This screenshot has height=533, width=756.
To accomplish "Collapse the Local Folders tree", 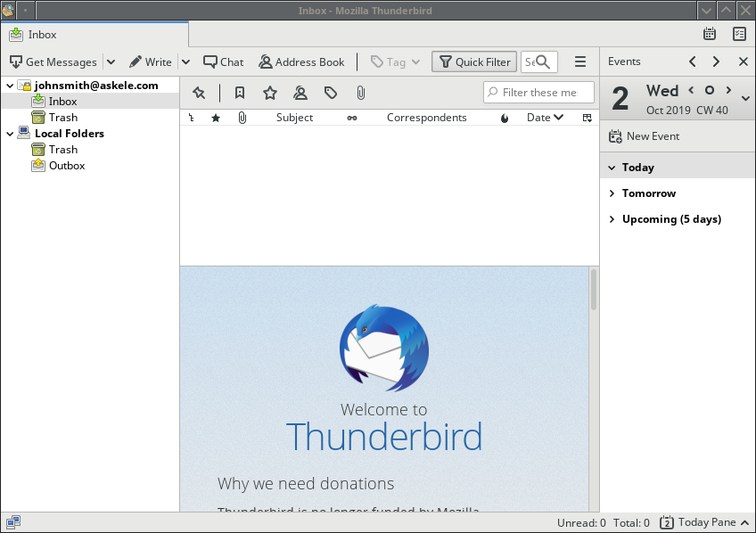I will point(9,133).
